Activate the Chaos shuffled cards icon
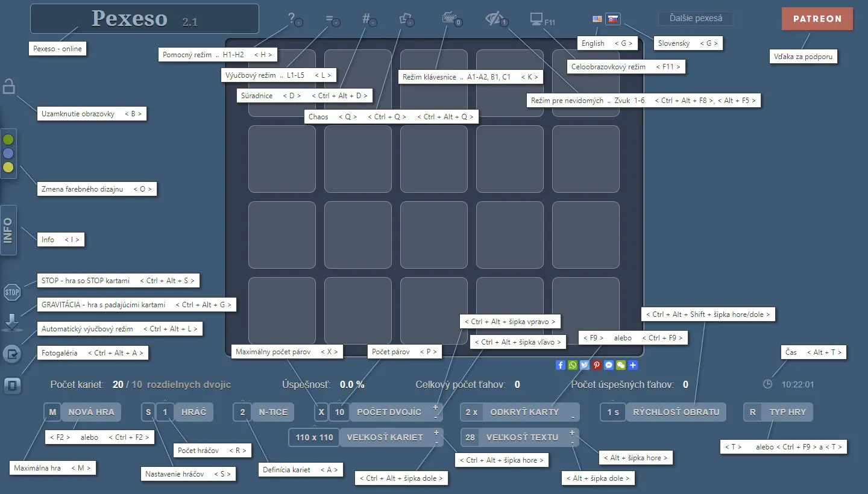This screenshot has height=494, width=868. 405,18
